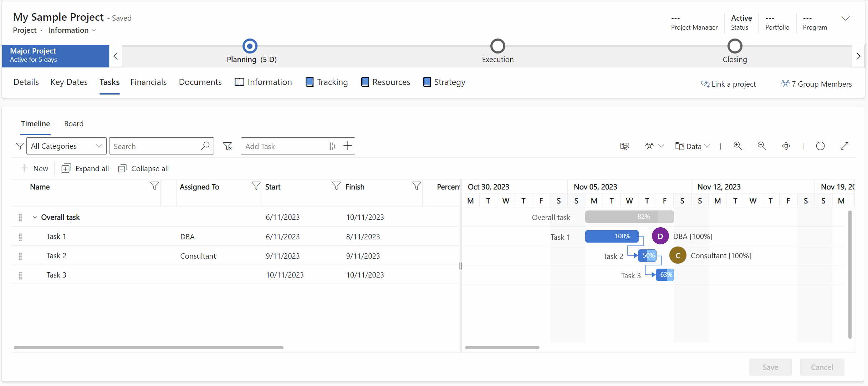The width and height of the screenshot is (868, 386).
Task: Go to next stage with right arrow
Action: 858,56
